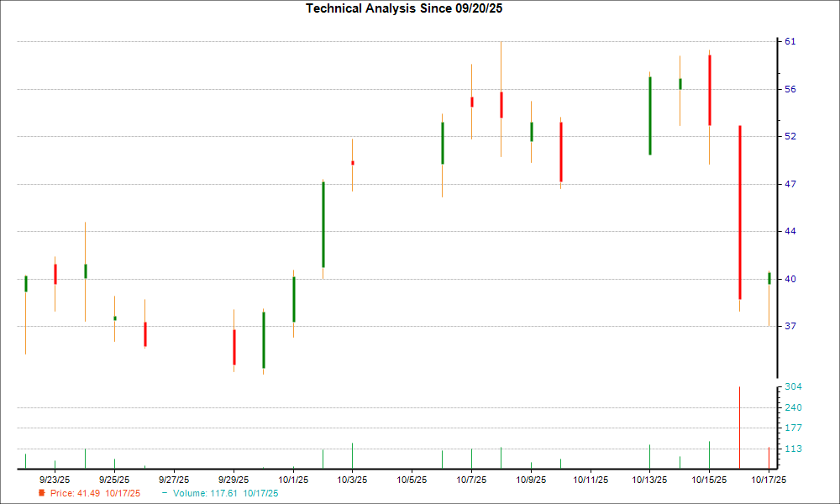Screen dimensions: 840x504
Task: Click the 10/7/25 date label on x-axis
Action: (x=471, y=480)
